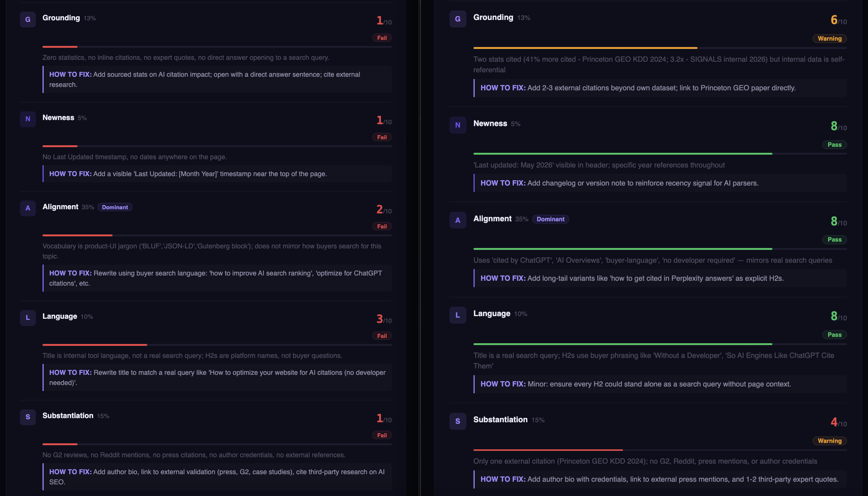Click the right panel Substantiation S icon
Image resolution: width=868 pixels, height=496 pixels.
458,421
